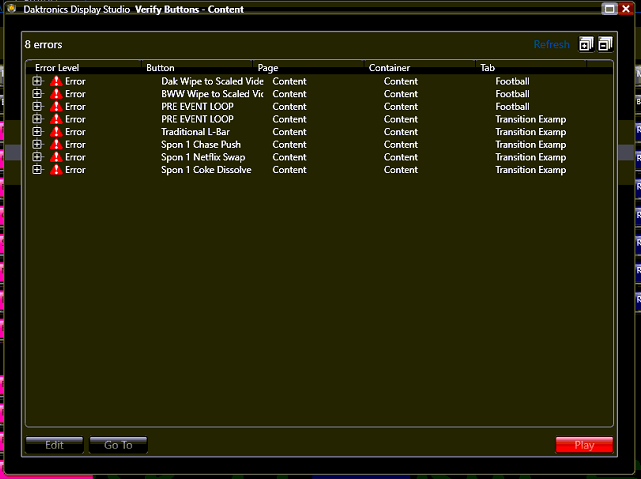The width and height of the screenshot is (641, 479).
Task: Expand the Spon 1 Chase Push error row
Action: tap(37, 145)
